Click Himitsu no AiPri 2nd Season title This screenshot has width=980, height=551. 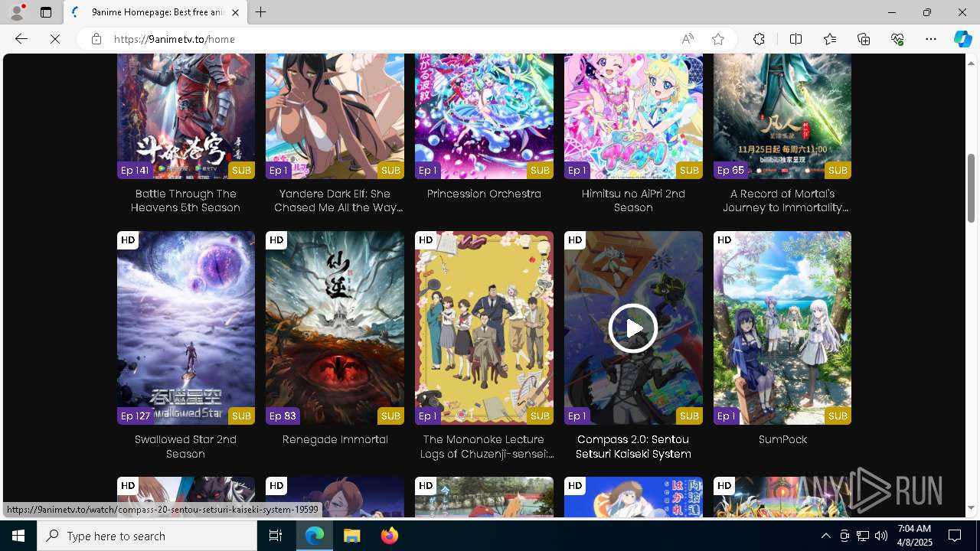(633, 201)
